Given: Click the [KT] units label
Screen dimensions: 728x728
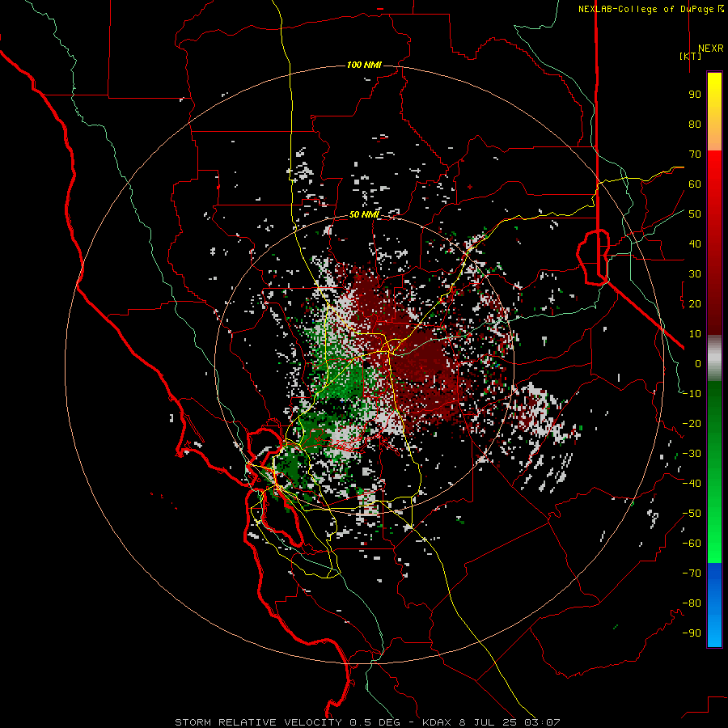Looking at the screenshot, I should [x=690, y=56].
